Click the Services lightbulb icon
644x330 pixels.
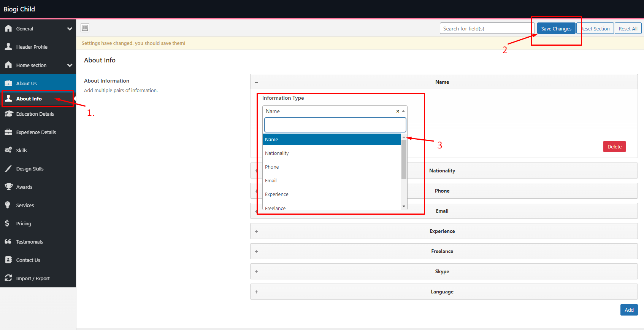pos(8,205)
